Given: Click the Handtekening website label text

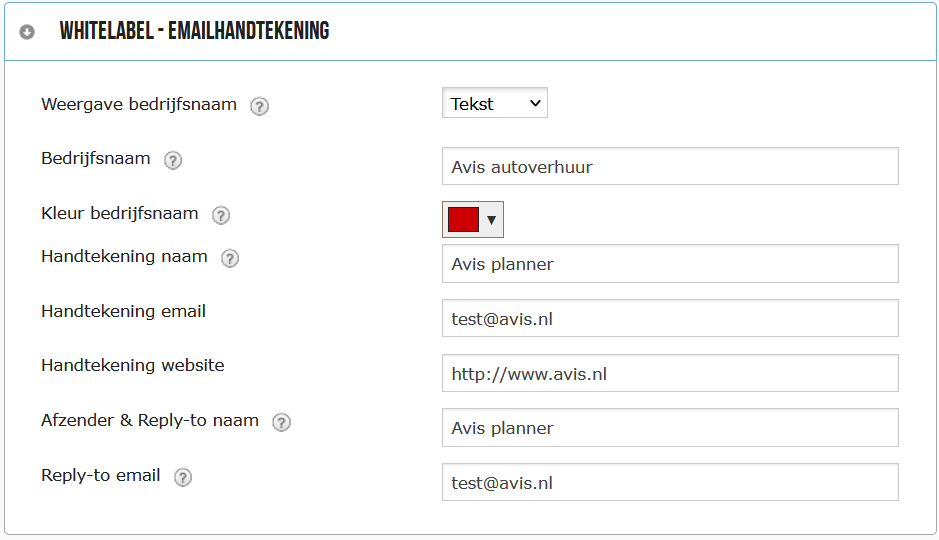Looking at the screenshot, I should [133, 365].
